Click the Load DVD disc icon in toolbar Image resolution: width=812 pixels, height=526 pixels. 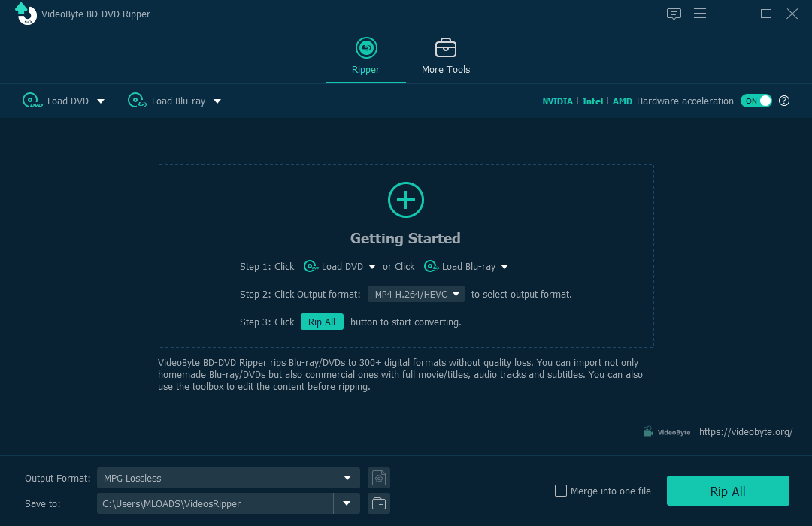click(x=32, y=101)
